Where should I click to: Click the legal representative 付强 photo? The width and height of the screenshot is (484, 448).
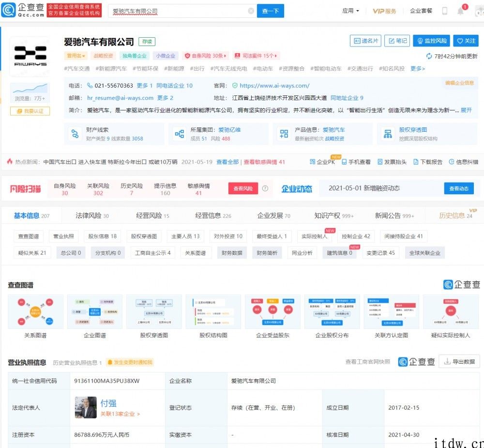point(86,407)
